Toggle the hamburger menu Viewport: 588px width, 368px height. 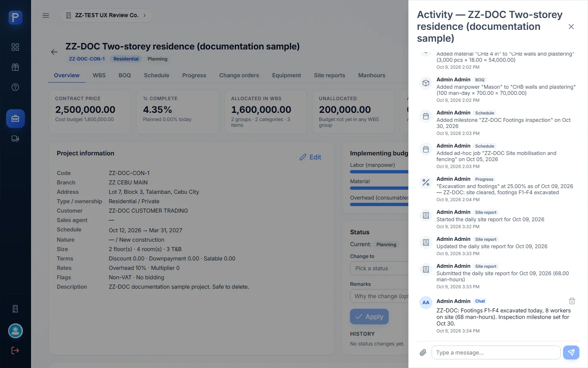(x=46, y=16)
